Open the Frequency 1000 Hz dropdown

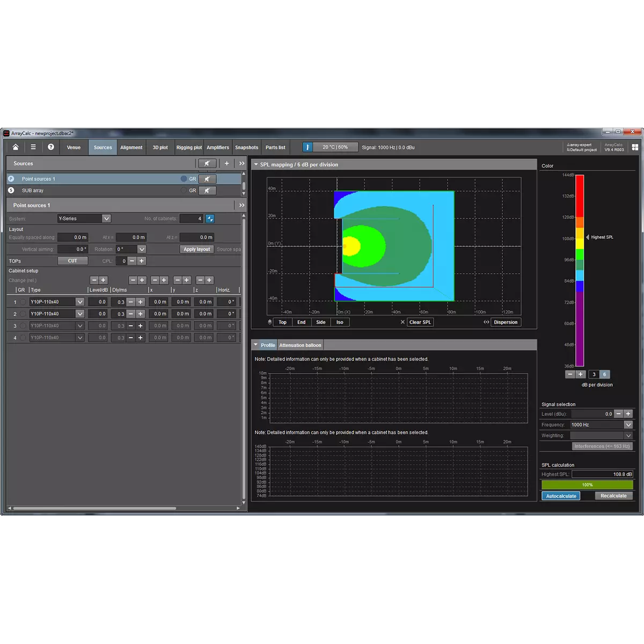[628, 425]
